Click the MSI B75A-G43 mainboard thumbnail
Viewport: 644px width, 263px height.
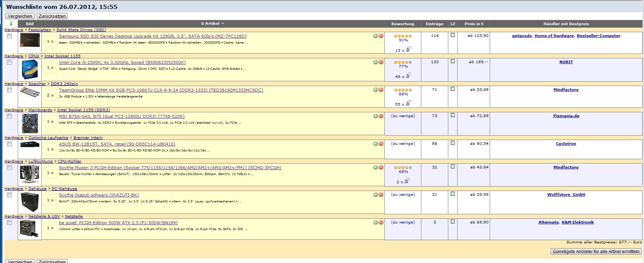coord(30,123)
